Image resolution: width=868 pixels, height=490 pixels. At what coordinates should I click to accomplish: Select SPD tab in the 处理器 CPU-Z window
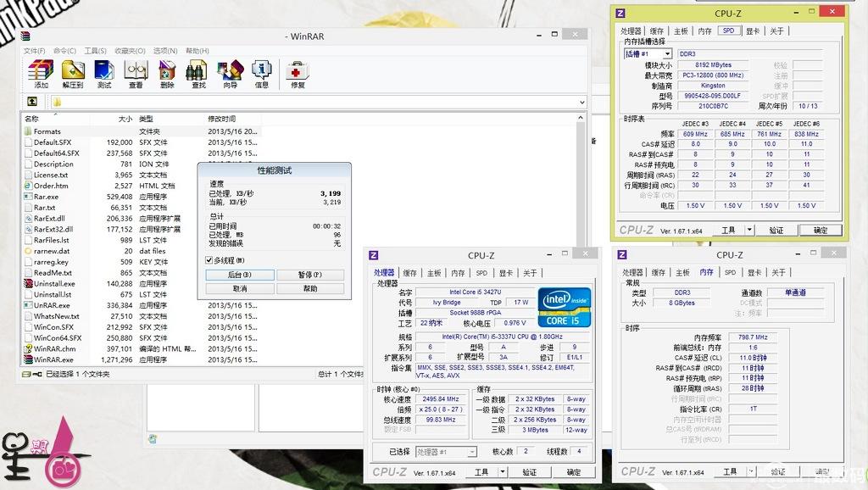(481, 273)
